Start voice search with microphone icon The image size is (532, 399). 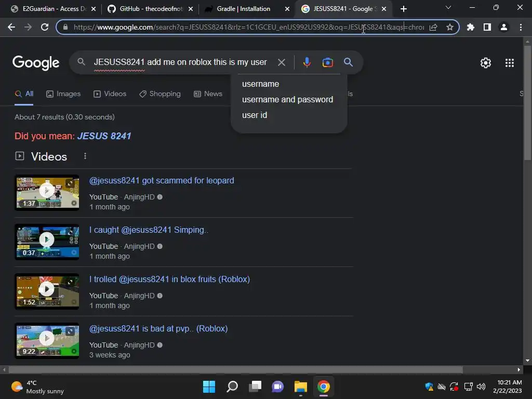[x=307, y=62]
